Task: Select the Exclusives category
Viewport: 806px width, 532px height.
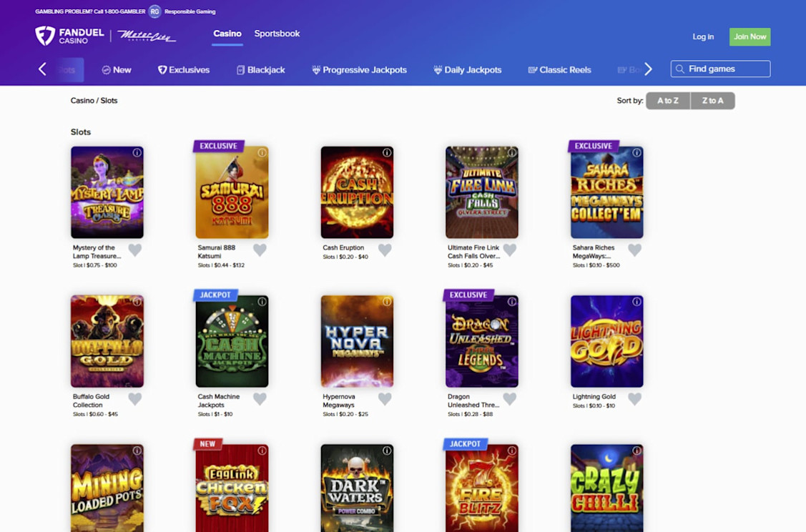Action: (x=184, y=70)
